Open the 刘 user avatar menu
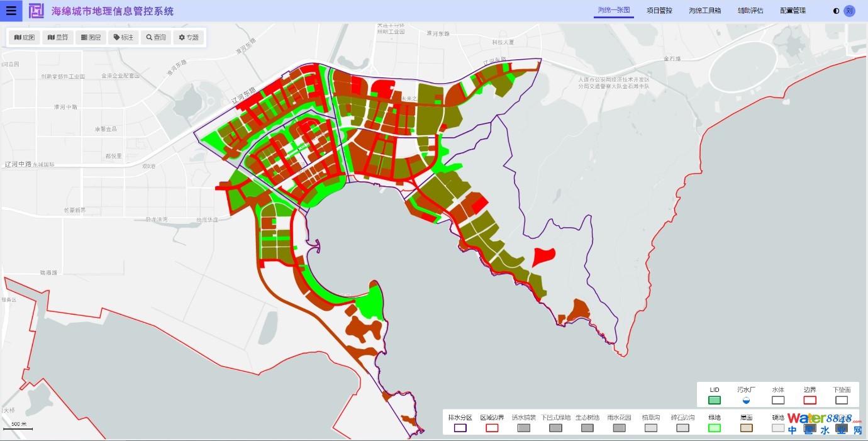 [x=849, y=11]
